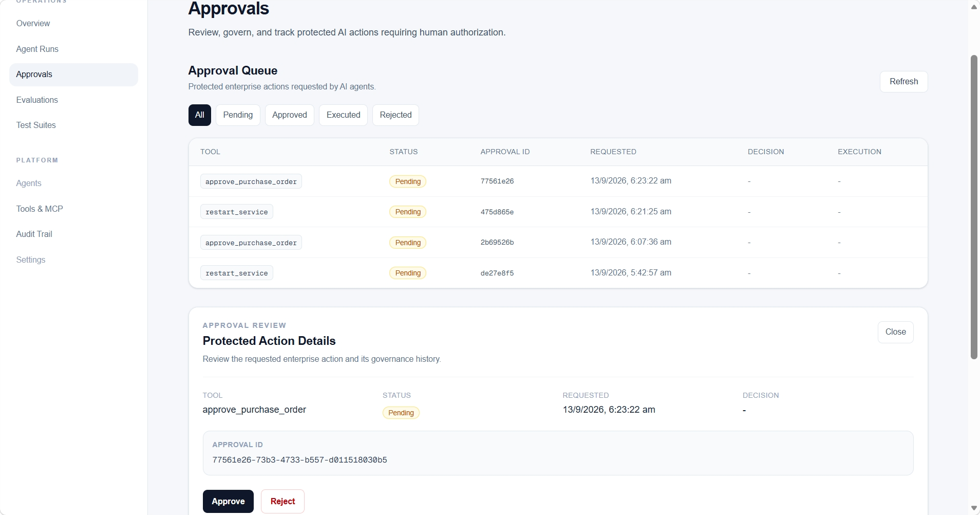The height and width of the screenshot is (515, 980).
Task: Show Rejected approvals
Action: [x=395, y=115]
